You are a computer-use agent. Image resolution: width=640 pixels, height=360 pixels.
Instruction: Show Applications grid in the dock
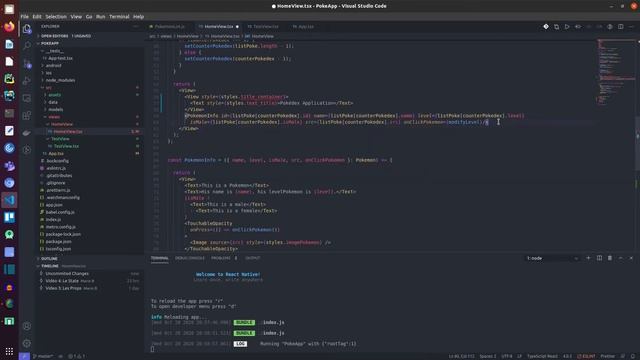pos(9,351)
